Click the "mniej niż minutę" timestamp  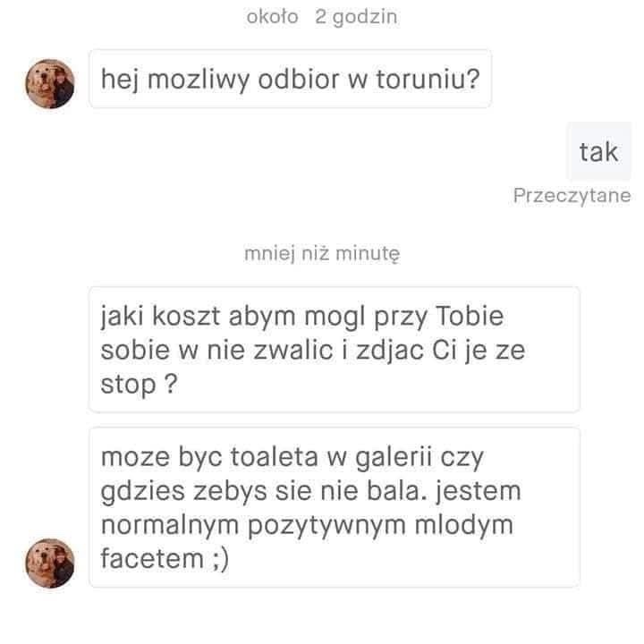coord(322,253)
